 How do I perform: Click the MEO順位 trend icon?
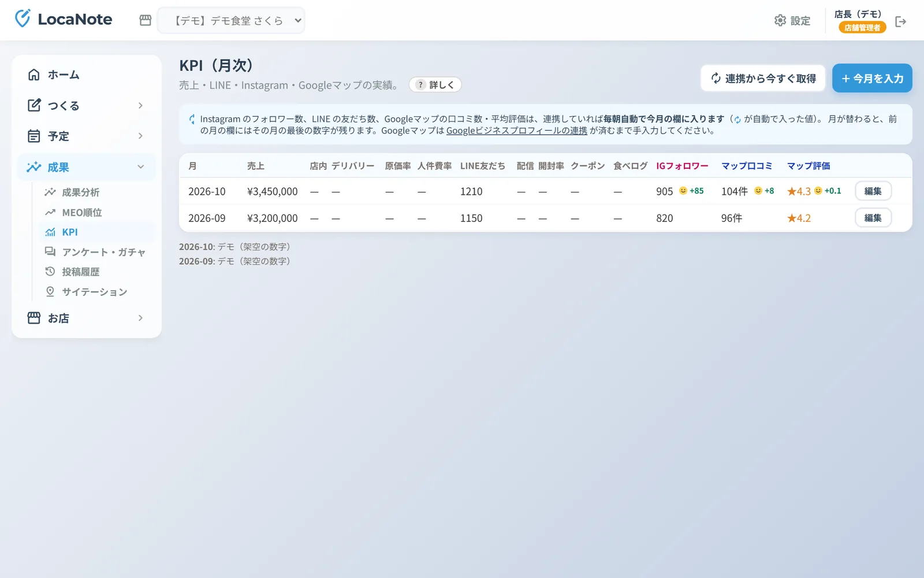50,212
